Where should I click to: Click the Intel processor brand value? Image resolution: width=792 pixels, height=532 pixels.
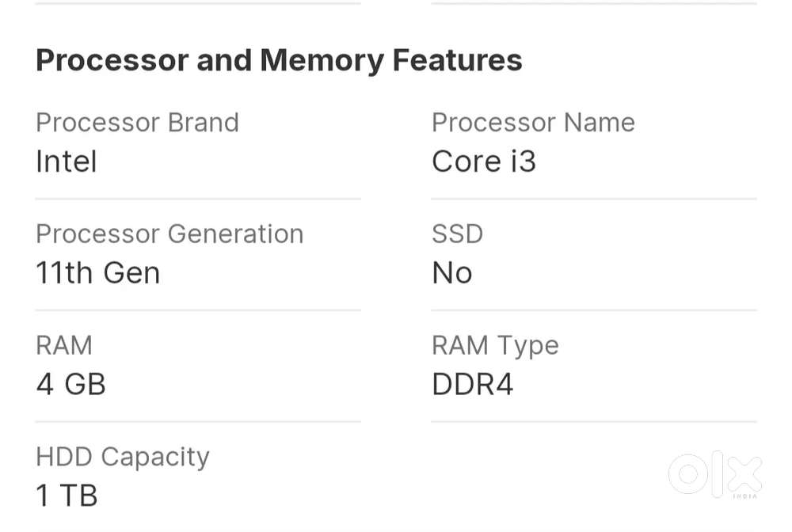point(67,161)
